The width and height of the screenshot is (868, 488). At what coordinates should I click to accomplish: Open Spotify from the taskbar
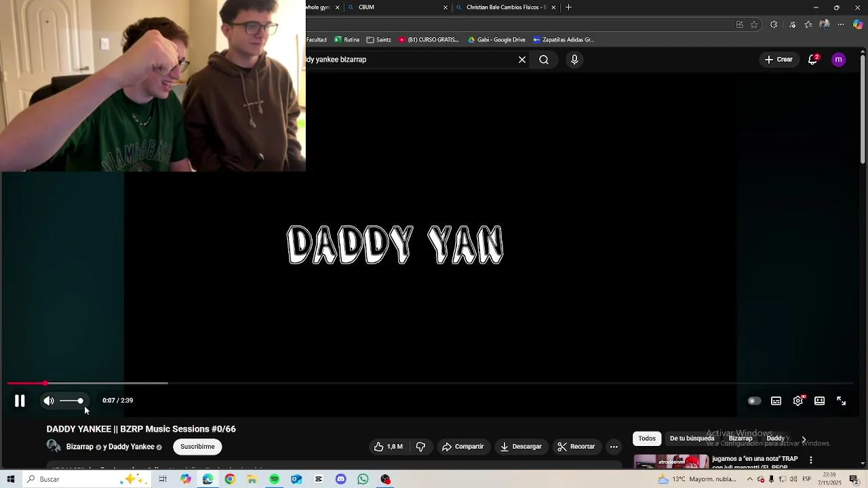(275, 479)
